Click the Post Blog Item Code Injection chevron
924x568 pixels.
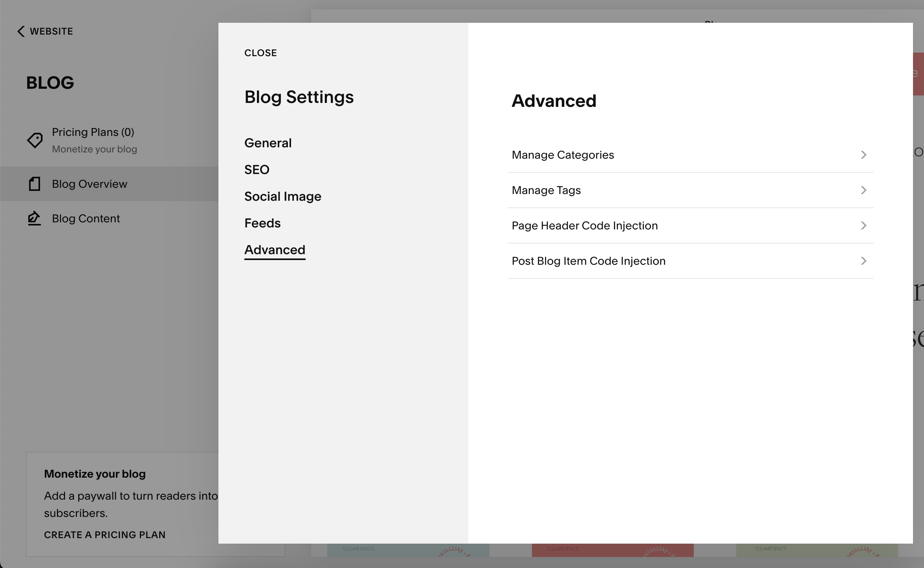point(863,261)
